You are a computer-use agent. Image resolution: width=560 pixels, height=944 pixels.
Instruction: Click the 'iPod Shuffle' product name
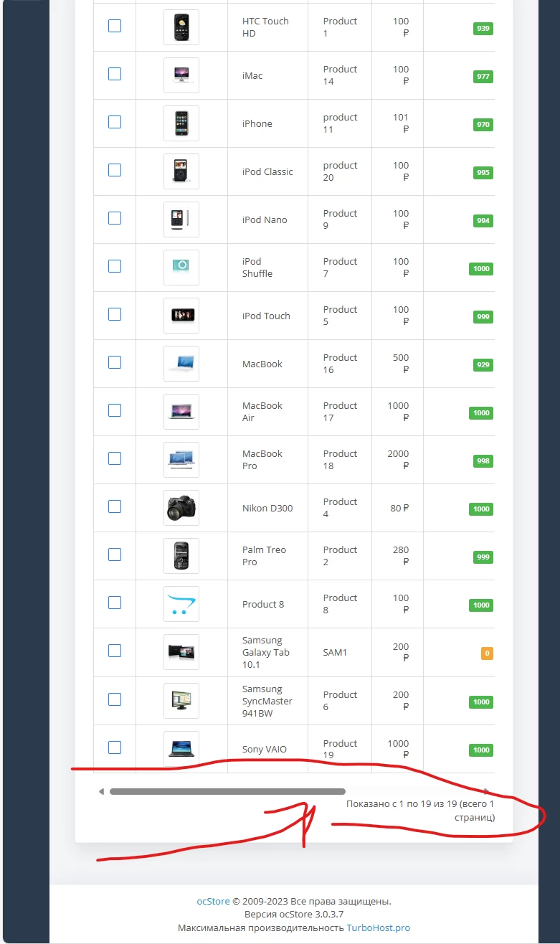coord(257,268)
